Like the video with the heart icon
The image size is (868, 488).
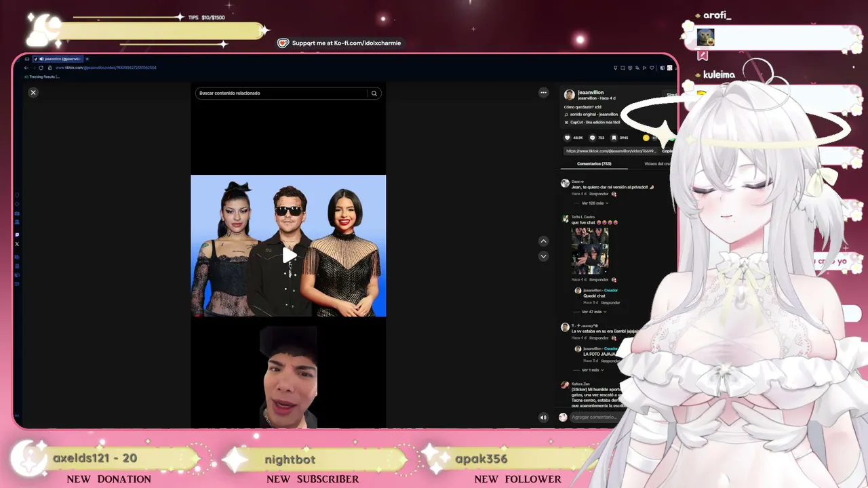[x=568, y=138]
